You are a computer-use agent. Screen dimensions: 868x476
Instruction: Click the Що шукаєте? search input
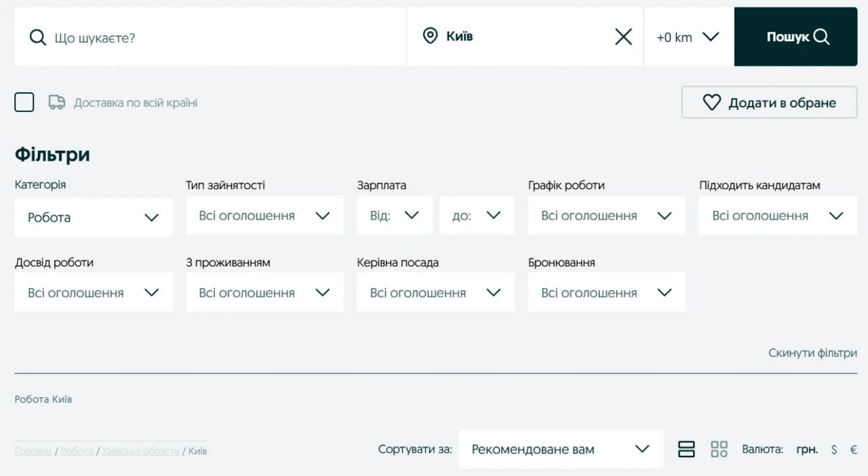pos(210,37)
